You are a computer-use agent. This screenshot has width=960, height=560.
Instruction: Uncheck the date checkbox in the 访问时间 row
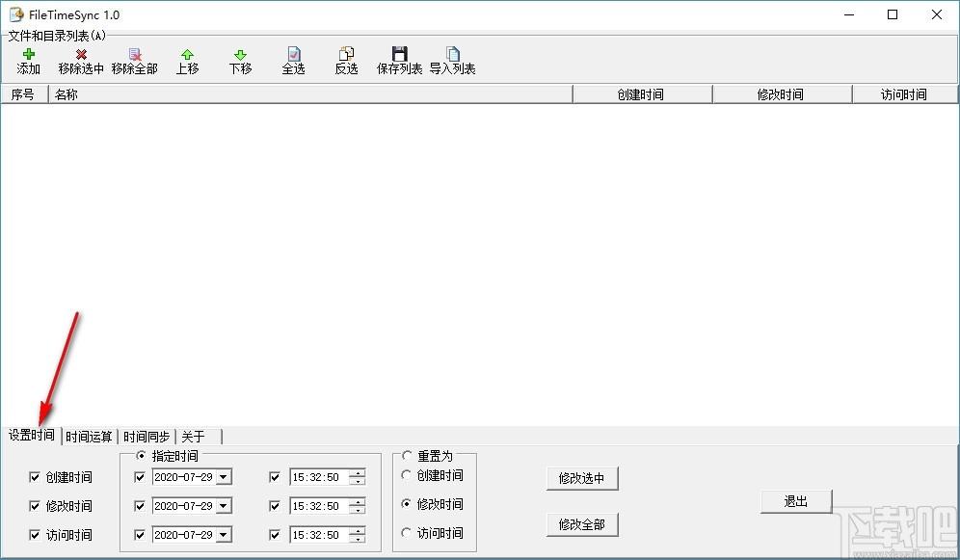140,534
